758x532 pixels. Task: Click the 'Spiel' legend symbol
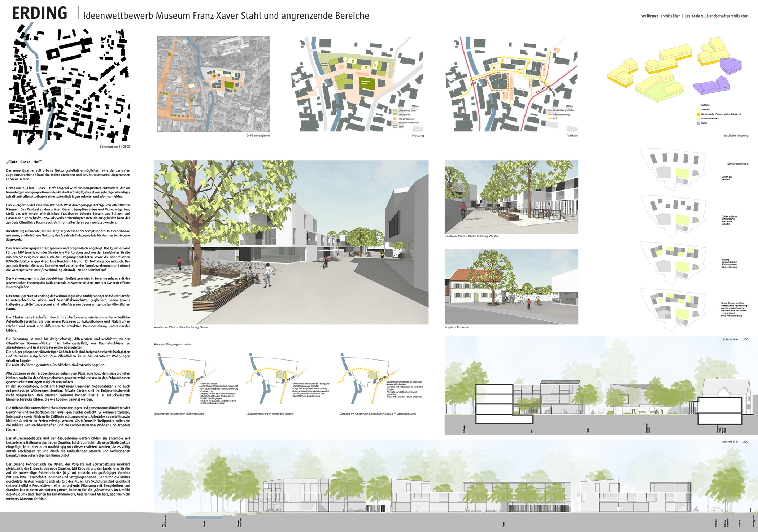click(x=395, y=127)
